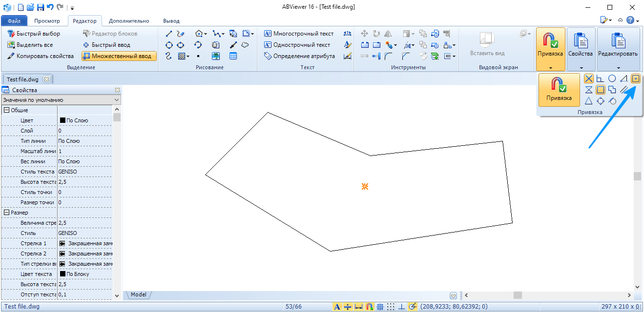Click the insert image palm tree icon

pos(216,56)
